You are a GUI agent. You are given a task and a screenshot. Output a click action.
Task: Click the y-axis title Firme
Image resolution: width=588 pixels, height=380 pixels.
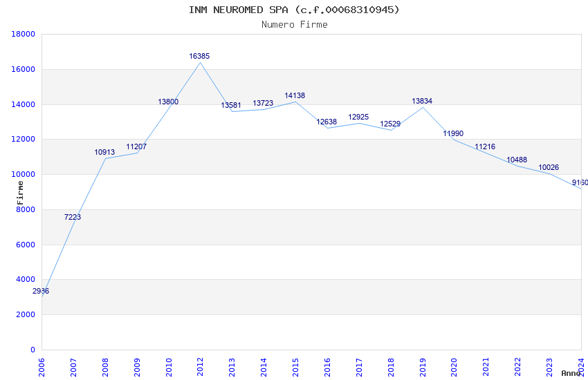(x=20, y=193)
